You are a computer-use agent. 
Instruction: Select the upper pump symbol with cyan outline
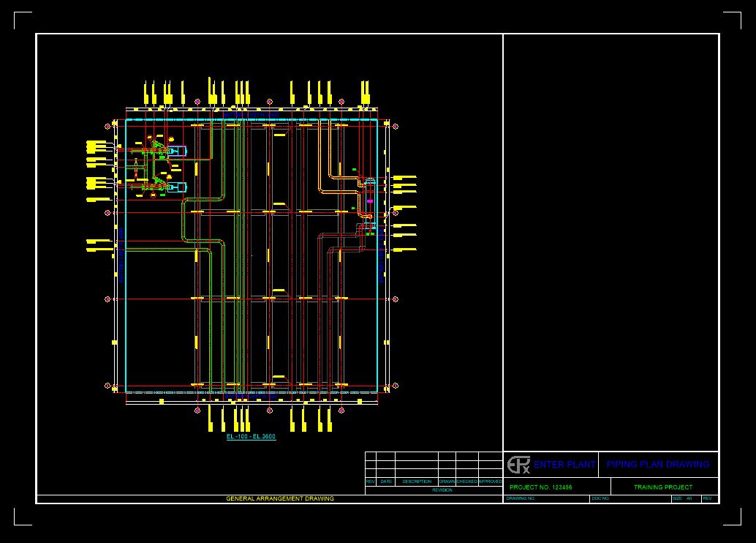point(176,151)
